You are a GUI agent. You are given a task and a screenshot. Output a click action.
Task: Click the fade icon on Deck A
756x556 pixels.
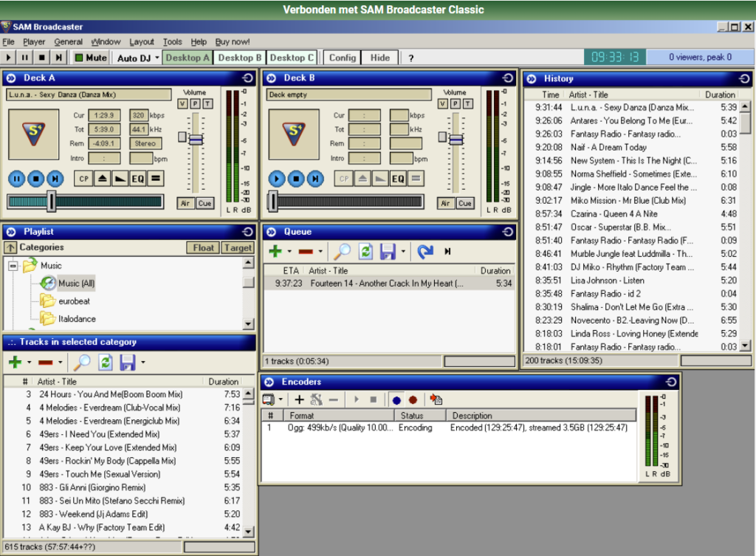pos(120,179)
